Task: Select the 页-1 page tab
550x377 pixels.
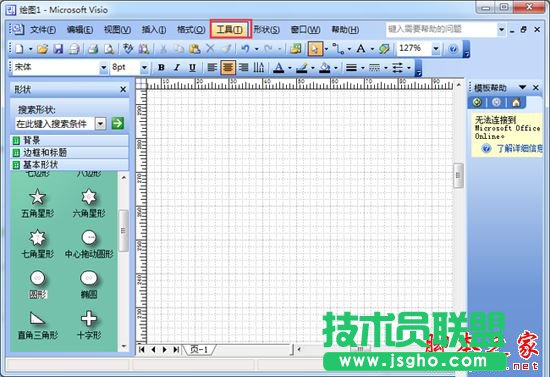Action: click(x=199, y=349)
